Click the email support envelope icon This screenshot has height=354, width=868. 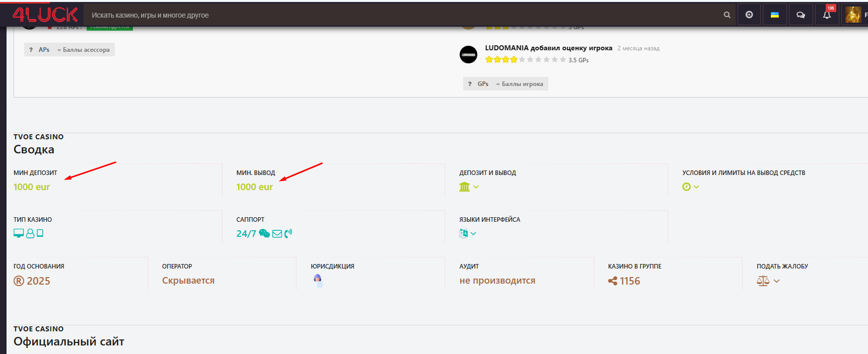coord(277,233)
